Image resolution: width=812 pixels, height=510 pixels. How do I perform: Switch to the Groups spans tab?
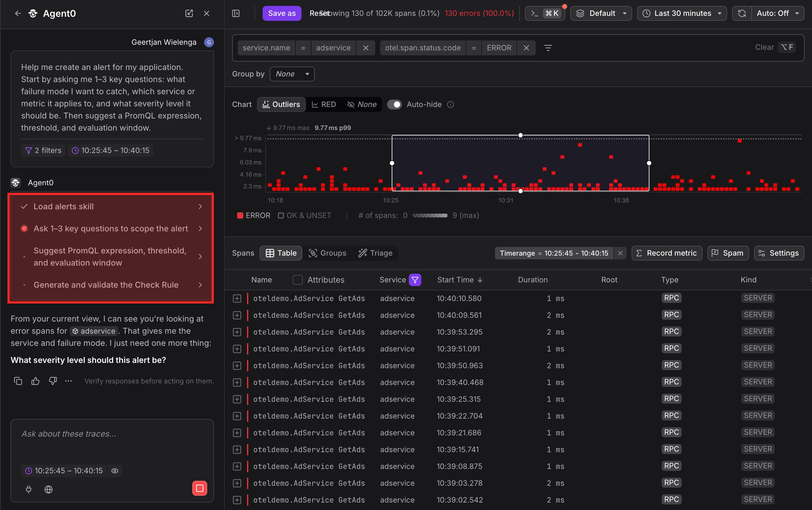[x=328, y=253]
